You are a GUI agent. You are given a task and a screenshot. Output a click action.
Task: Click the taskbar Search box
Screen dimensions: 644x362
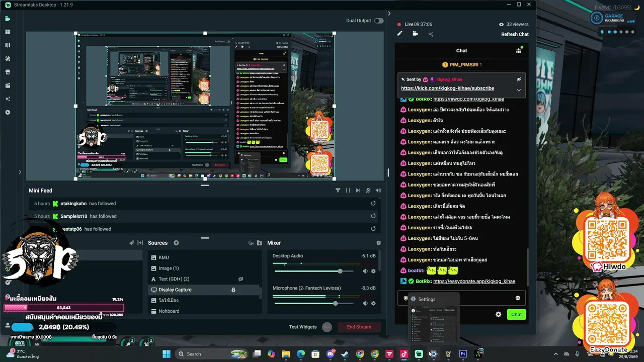point(211,354)
